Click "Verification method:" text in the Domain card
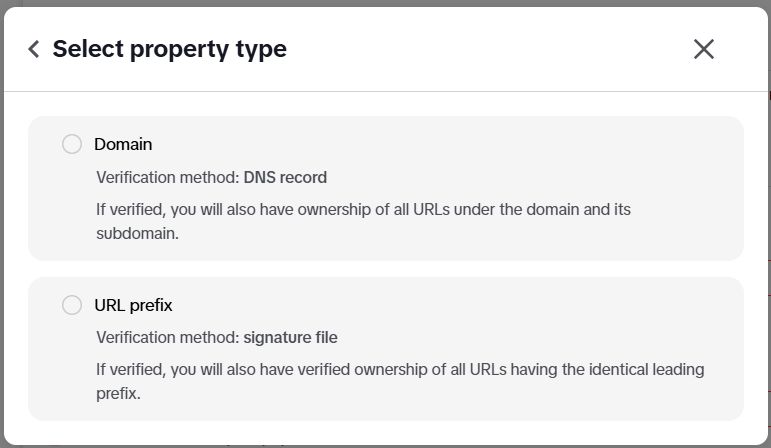Image resolution: width=771 pixels, height=448 pixels. 167,178
